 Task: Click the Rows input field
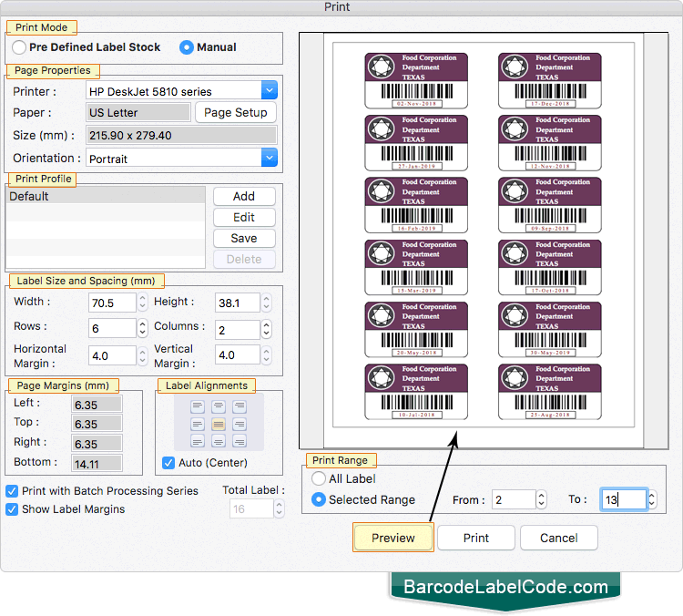pos(112,328)
